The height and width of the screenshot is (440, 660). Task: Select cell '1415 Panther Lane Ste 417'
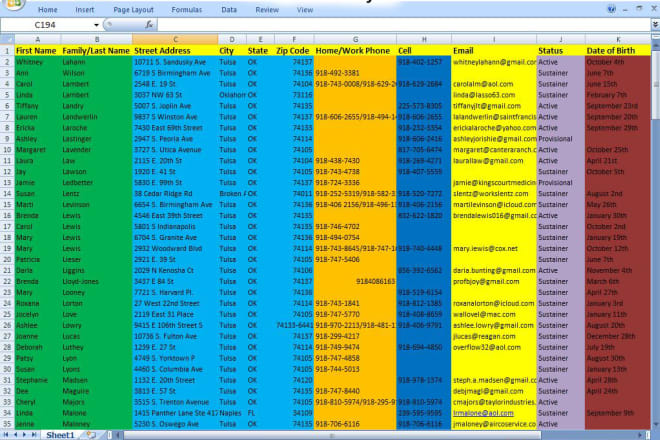pyautogui.click(x=175, y=413)
